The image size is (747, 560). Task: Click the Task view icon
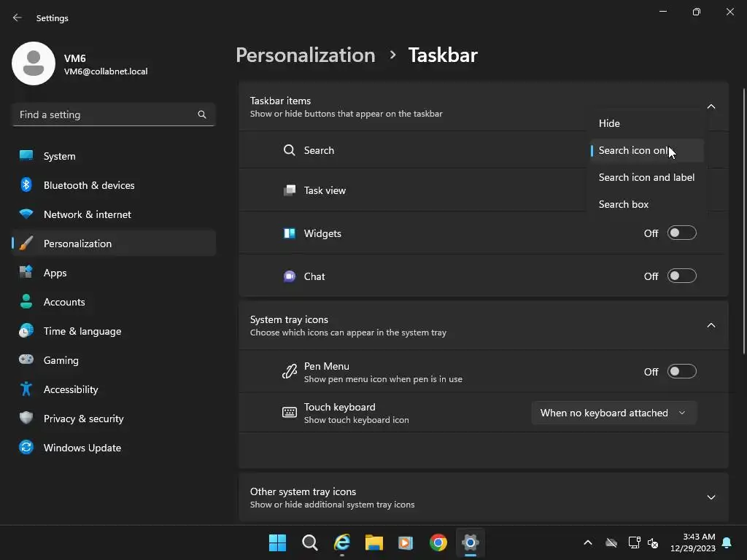point(289,190)
